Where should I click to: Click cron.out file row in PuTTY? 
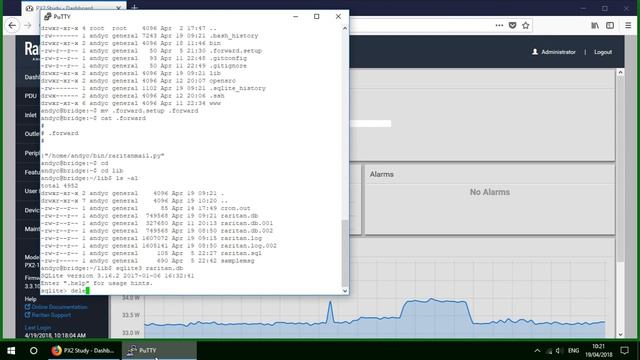146,208
